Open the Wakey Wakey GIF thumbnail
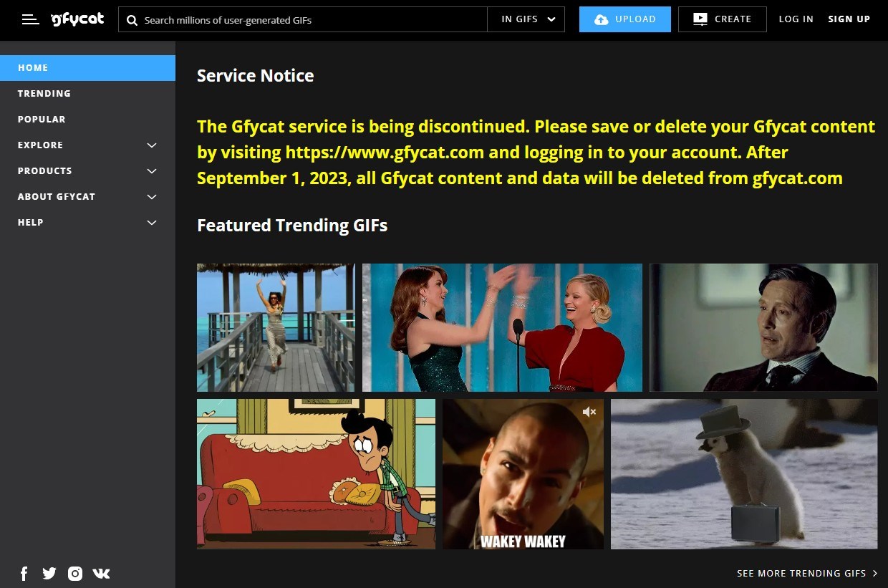 pyautogui.click(x=523, y=474)
